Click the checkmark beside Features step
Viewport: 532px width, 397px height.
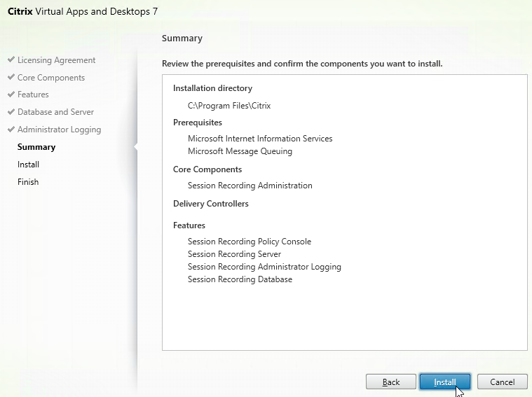pyautogui.click(x=11, y=94)
